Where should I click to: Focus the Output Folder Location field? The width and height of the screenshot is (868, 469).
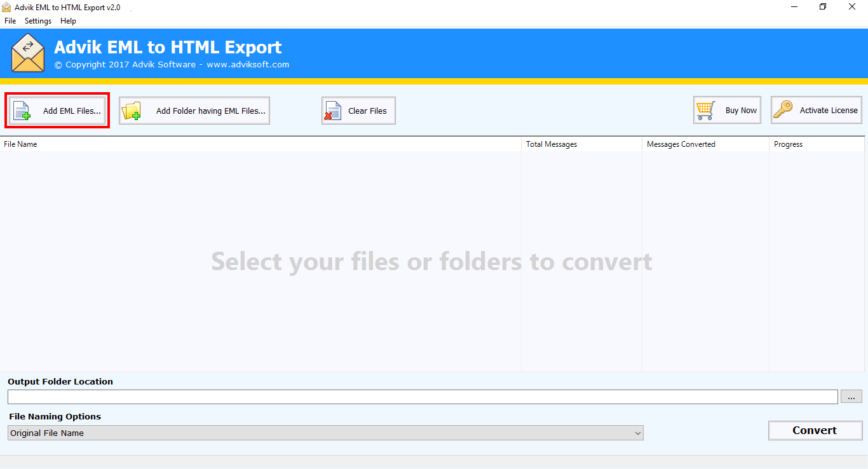[423, 397]
